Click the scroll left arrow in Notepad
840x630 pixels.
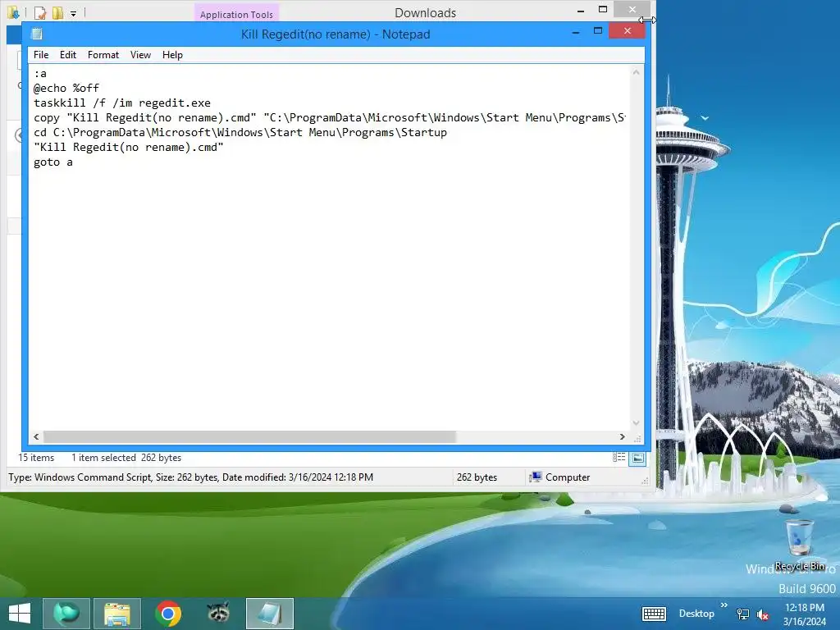click(36, 436)
